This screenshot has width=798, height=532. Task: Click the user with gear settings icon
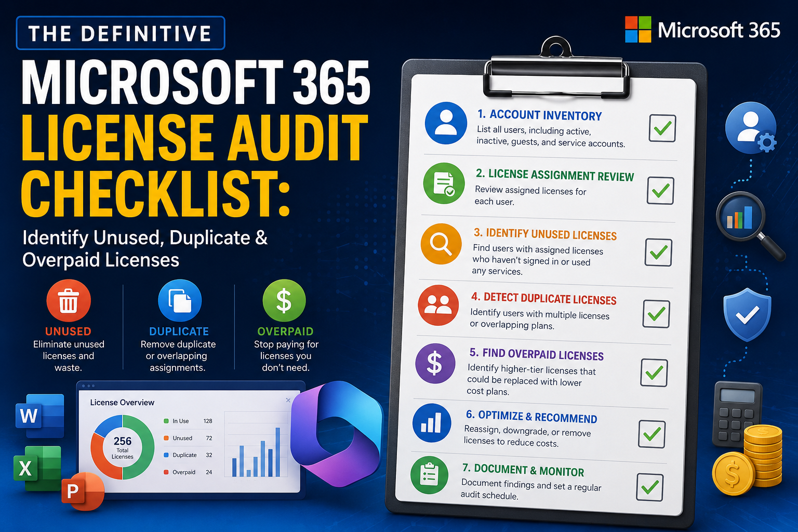click(x=751, y=128)
